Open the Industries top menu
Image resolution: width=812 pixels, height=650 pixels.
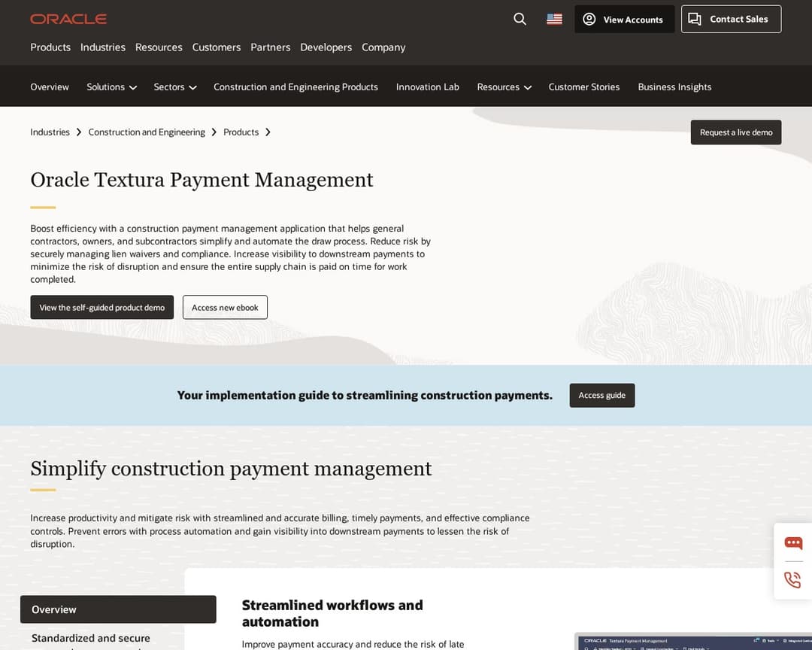click(x=102, y=47)
